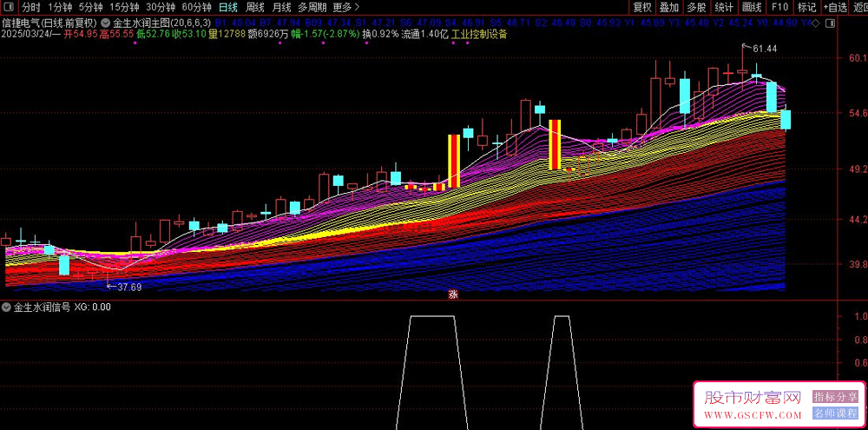Toggle the 复权 price adjustment option
Screen dimensions: 868x430
[641, 7]
